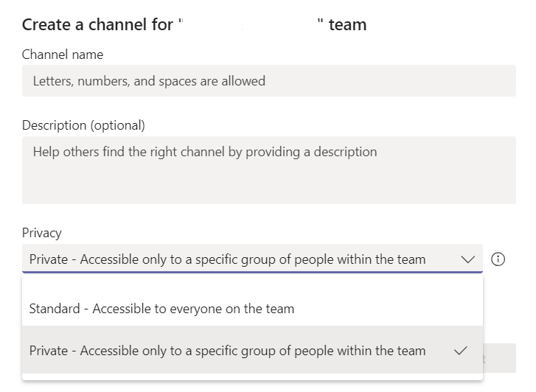Image resolution: width=536 pixels, height=392 pixels.
Task: Choose the Private - specific group option in list
Action: tap(252, 350)
